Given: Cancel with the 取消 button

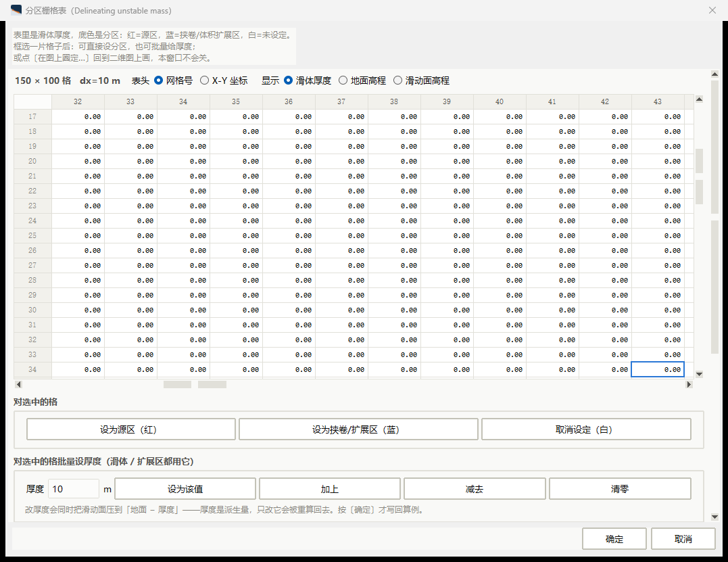Looking at the screenshot, I should click(683, 539).
